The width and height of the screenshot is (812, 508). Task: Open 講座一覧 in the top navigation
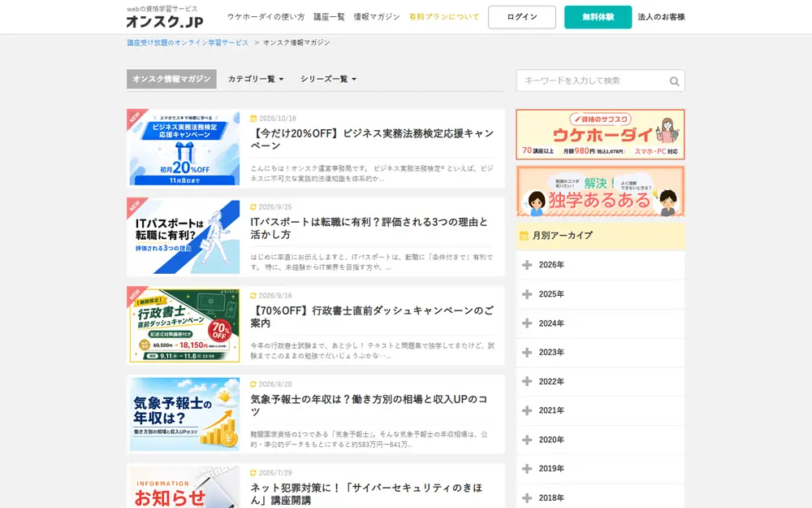point(329,17)
